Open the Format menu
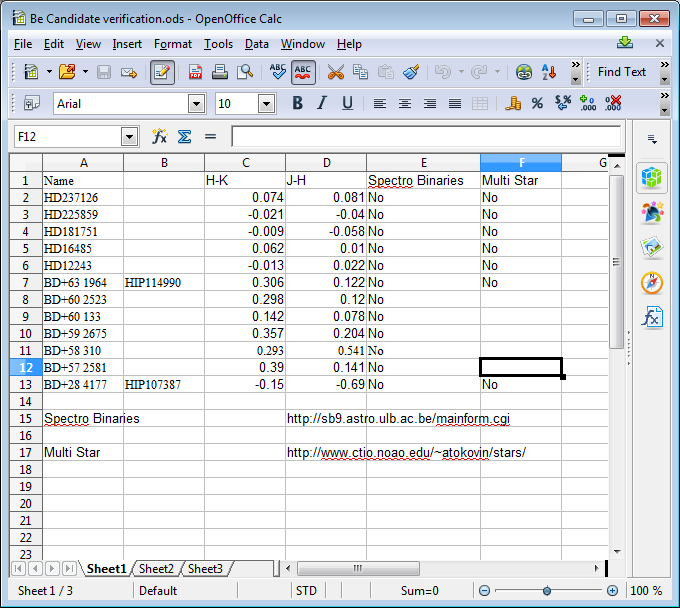Viewport: 680px width, 608px height. click(x=173, y=44)
